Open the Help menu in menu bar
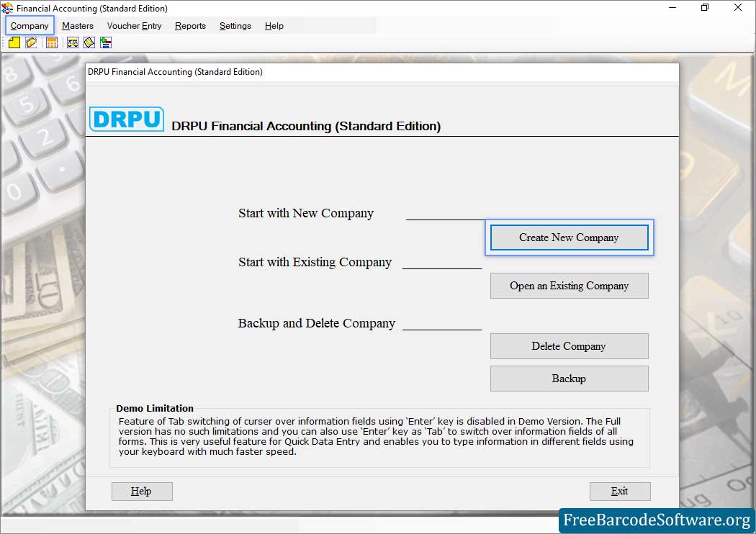Viewport: 756px width, 534px height. (x=274, y=25)
